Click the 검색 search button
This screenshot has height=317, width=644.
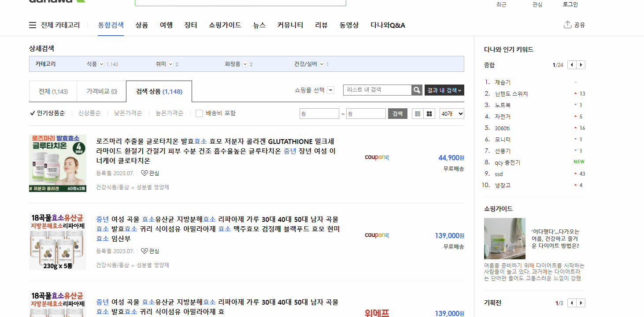click(397, 113)
